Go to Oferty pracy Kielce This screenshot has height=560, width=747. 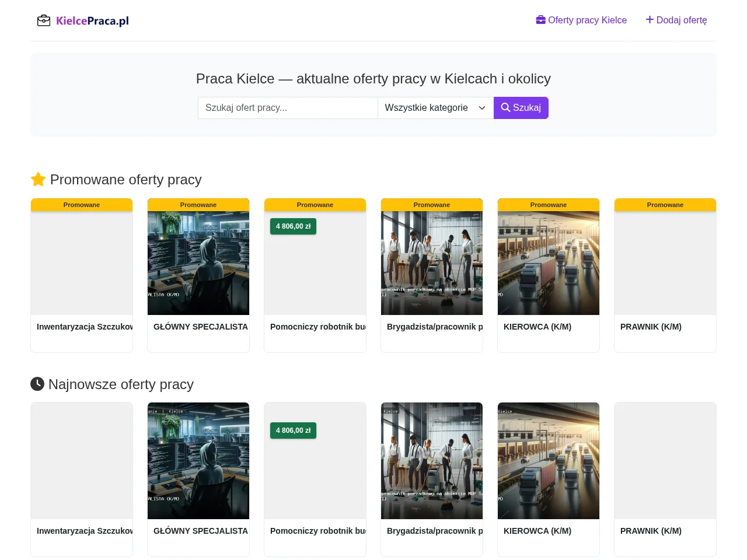581,20
